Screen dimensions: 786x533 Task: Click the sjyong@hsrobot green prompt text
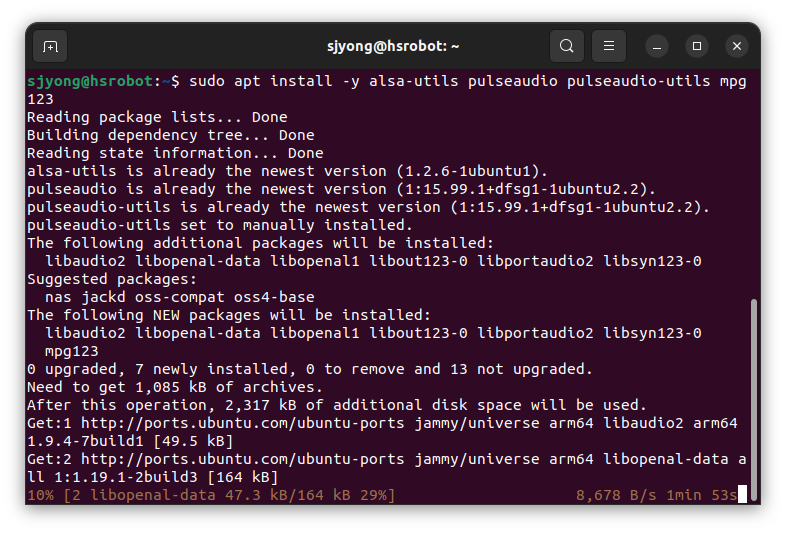[90, 81]
